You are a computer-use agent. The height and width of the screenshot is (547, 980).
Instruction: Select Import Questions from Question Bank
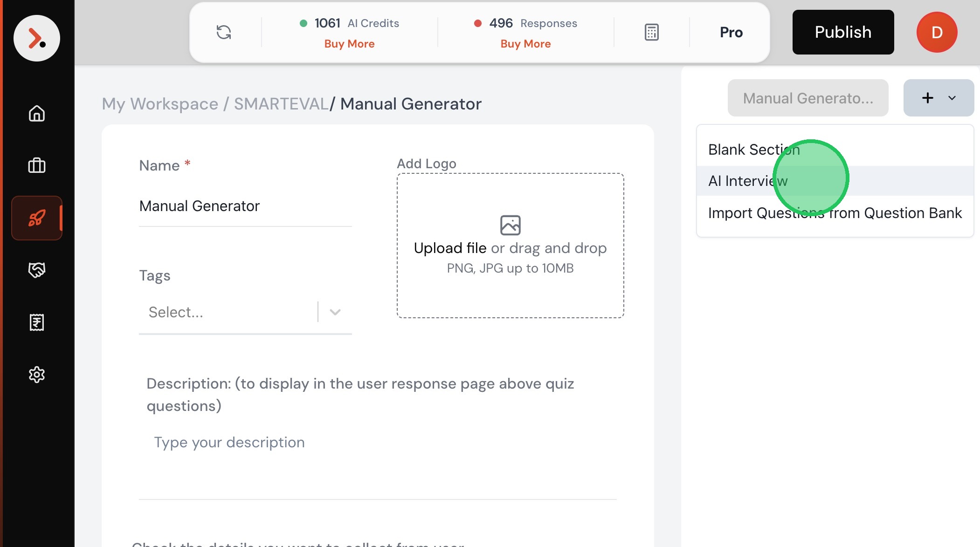click(x=834, y=213)
